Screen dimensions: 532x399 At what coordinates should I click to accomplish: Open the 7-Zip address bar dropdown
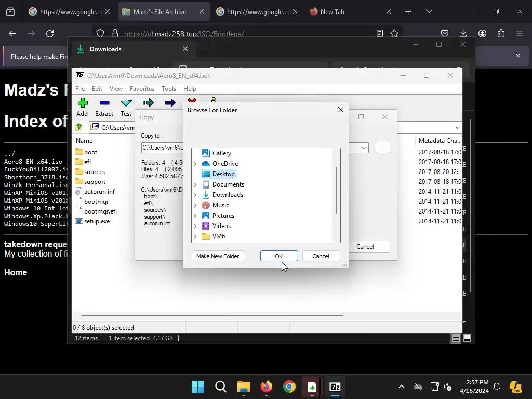coord(457,128)
